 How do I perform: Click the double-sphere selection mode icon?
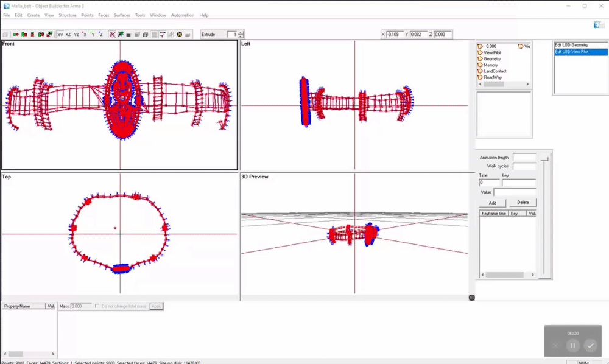41,35
